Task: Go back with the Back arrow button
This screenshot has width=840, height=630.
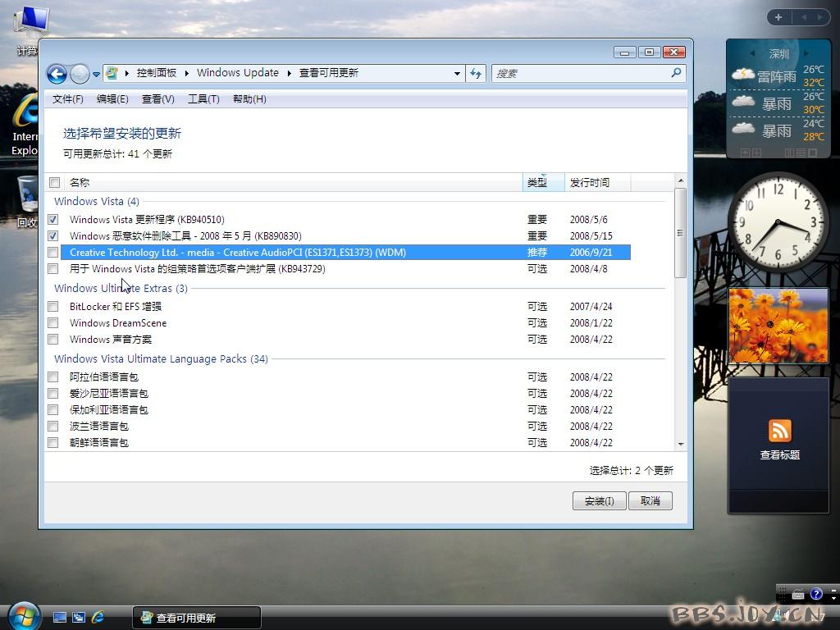Action: [x=57, y=73]
